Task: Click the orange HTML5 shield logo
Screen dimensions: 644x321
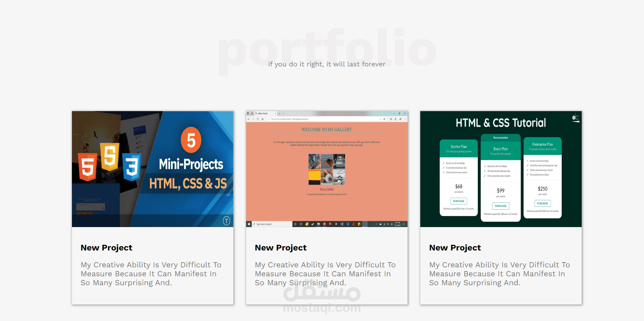Action: tap(87, 167)
